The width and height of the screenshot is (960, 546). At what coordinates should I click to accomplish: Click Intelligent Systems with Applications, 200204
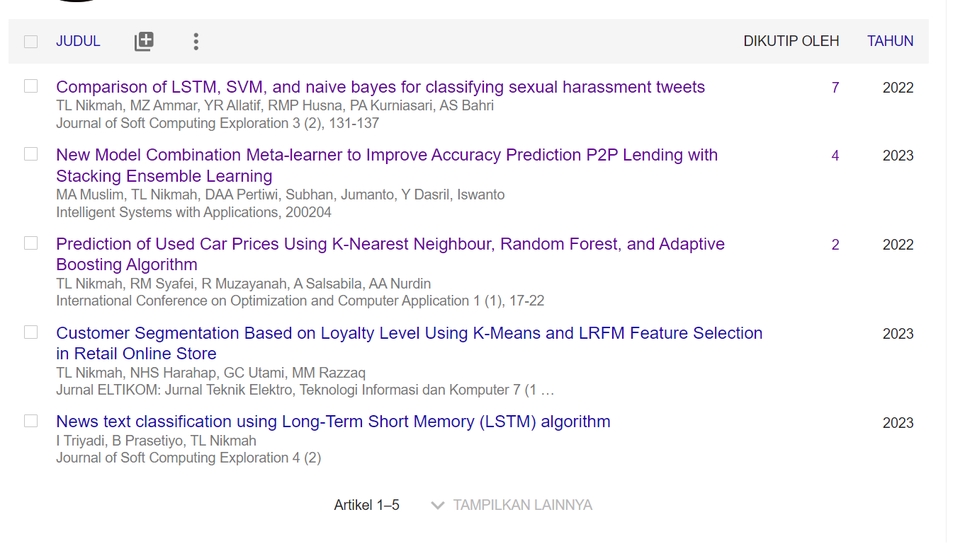pyautogui.click(x=193, y=212)
